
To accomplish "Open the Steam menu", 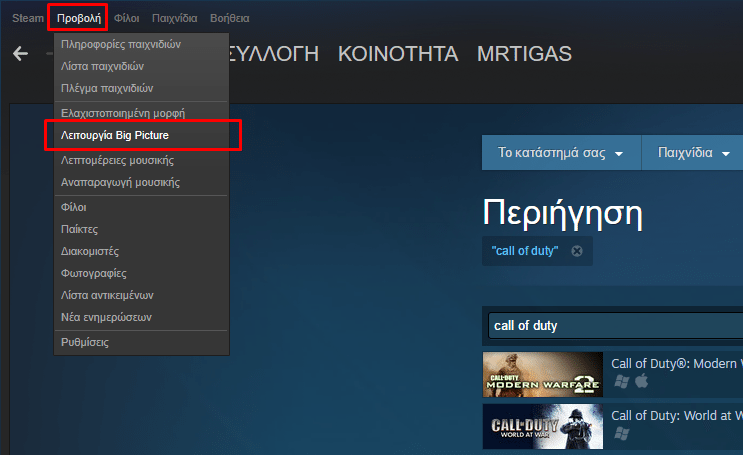I will [27, 18].
